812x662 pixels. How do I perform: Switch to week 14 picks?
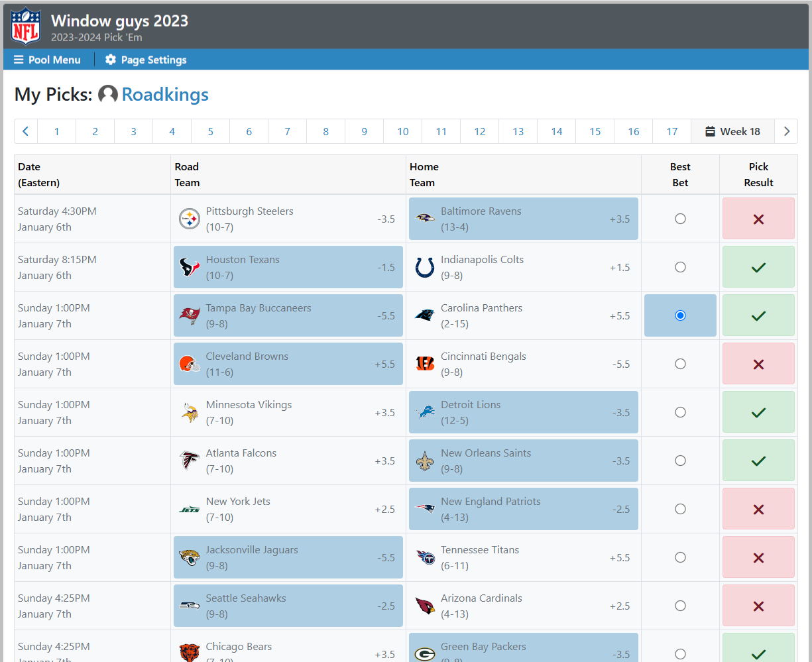[x=557, y=131]
